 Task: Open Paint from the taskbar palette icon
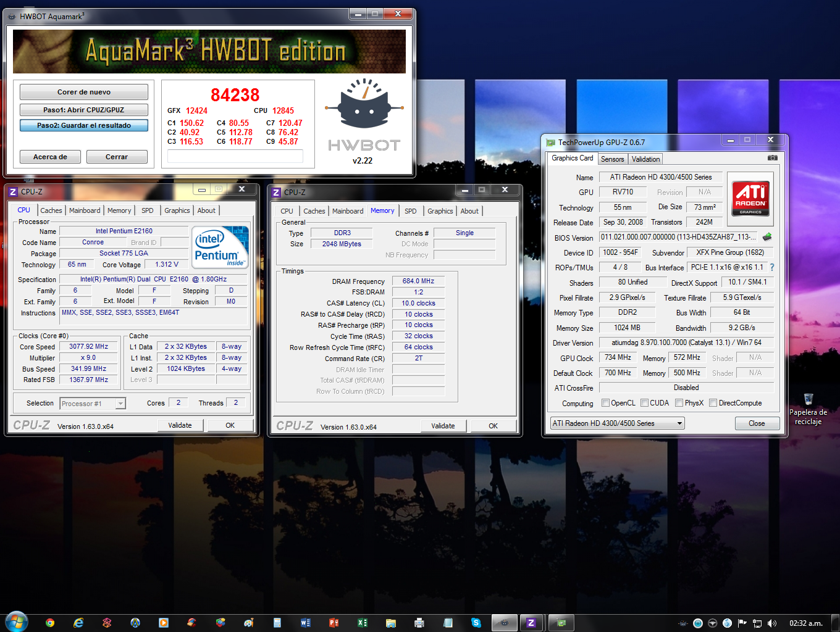click(x=248, y=623)
